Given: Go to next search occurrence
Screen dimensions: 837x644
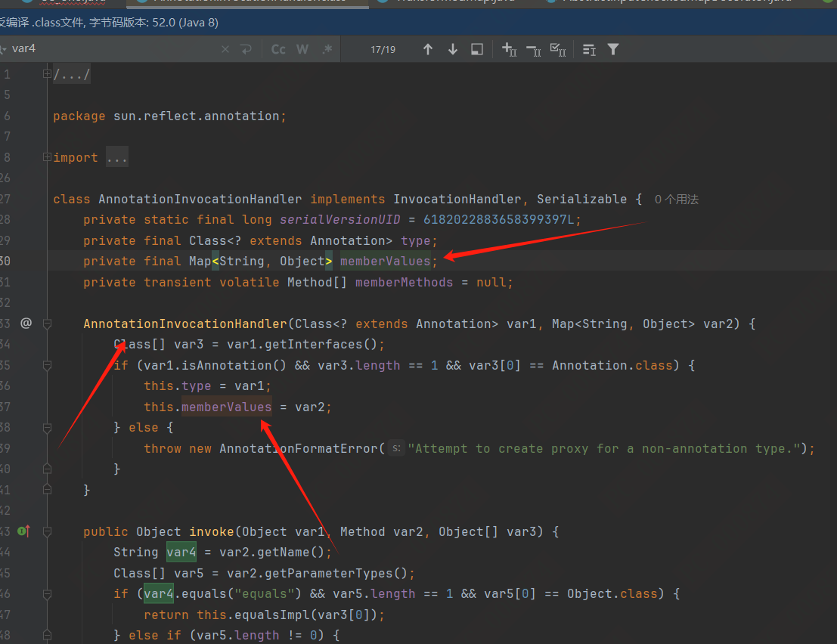Looking at the screenshot, I should (453, 49).
